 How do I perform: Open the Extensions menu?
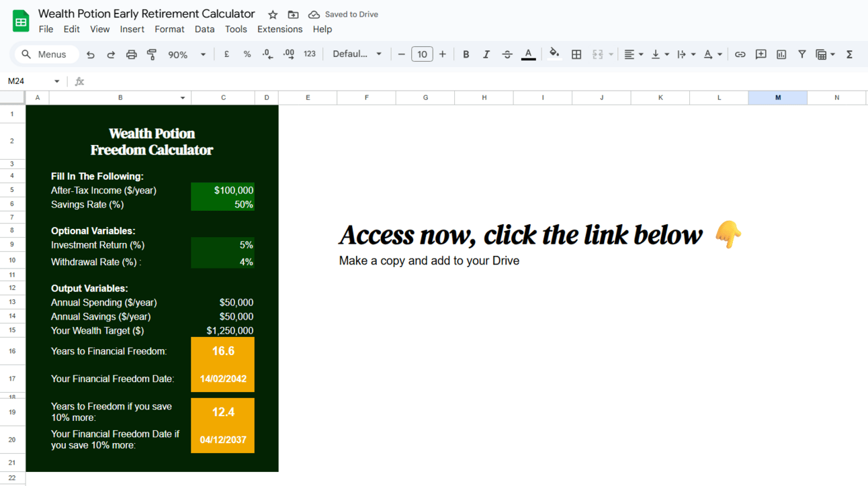(x=279, y=30)
